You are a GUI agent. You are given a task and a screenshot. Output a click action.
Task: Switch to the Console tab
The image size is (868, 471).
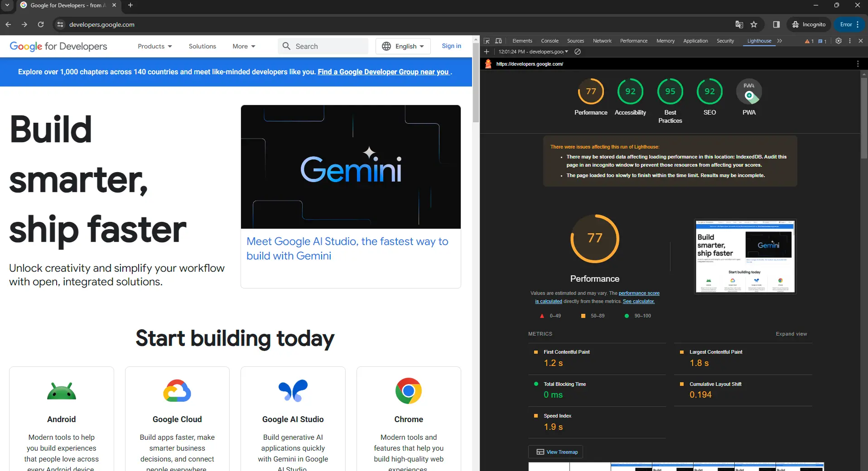click(550, 41)
